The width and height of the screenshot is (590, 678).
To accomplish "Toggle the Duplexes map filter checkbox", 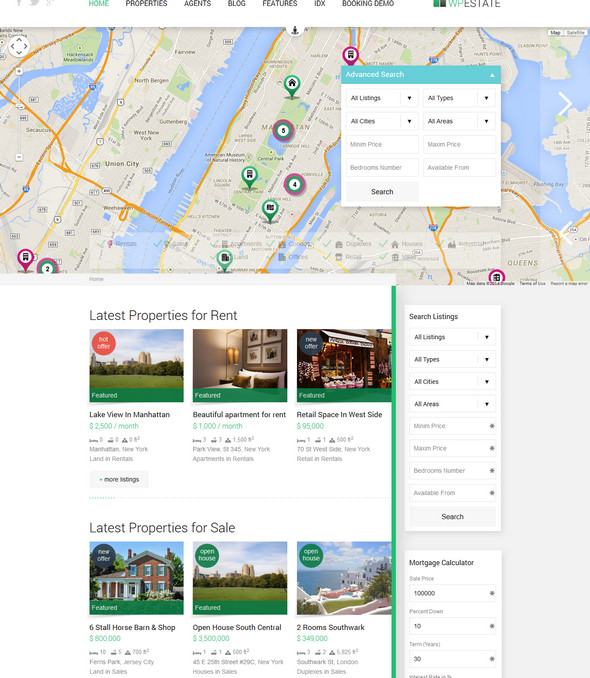I will coord(327,244).
